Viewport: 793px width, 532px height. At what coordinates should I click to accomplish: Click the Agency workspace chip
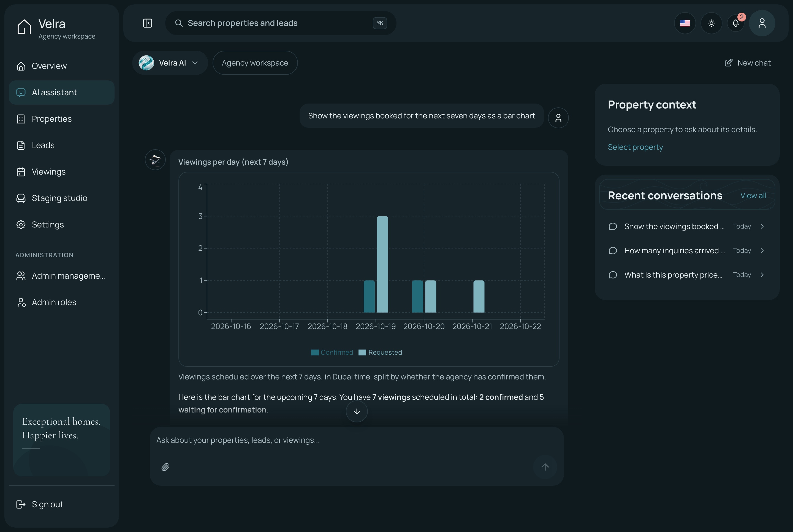pyautogui.click(x=255, y=63)
